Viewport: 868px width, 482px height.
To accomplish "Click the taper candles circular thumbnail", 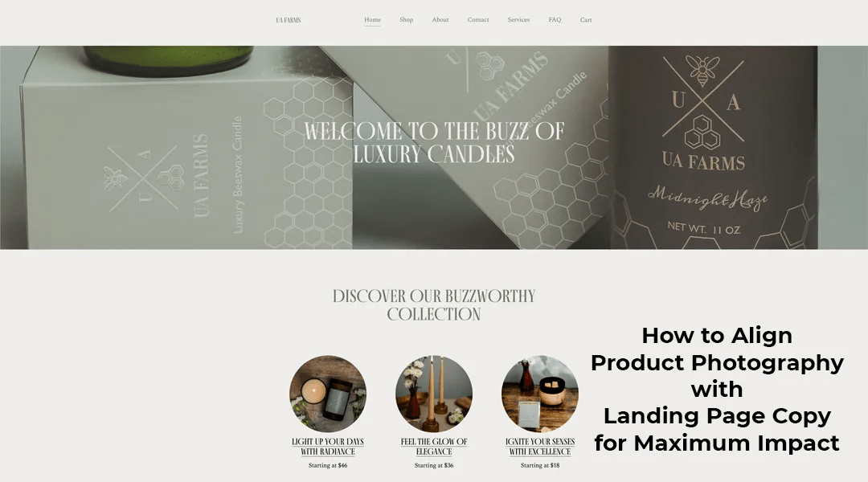I will tap(434, 394).
